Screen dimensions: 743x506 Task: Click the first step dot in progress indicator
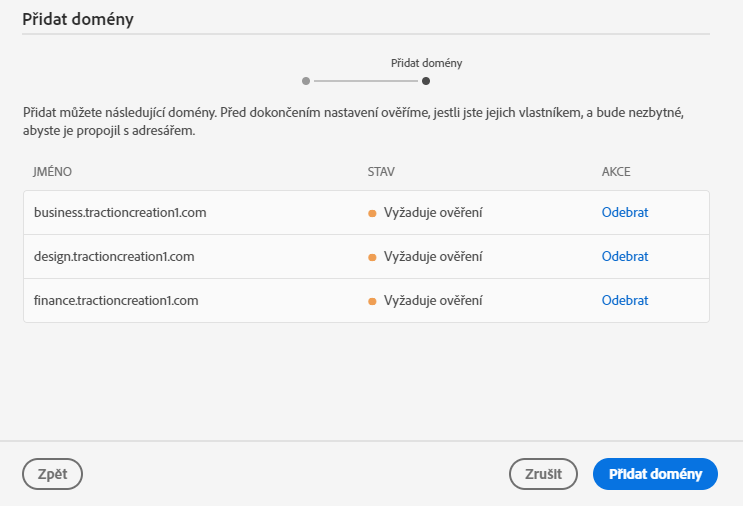tap(305, 80)
